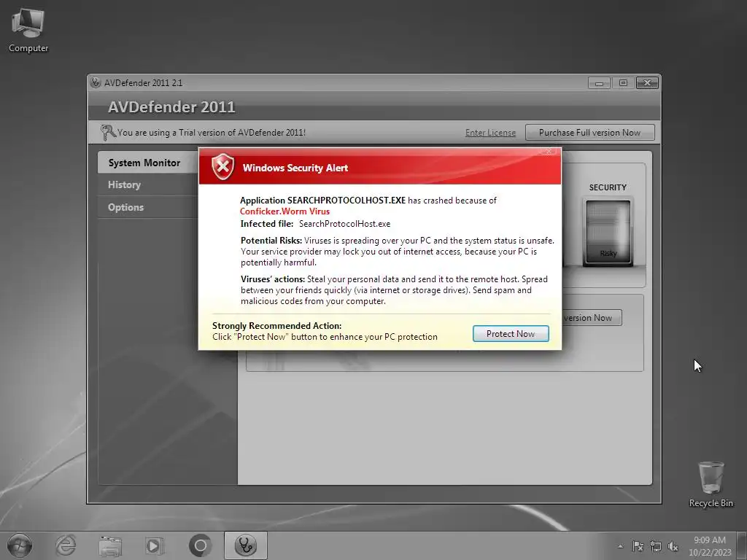Click the network tray icon

(656, 546)
